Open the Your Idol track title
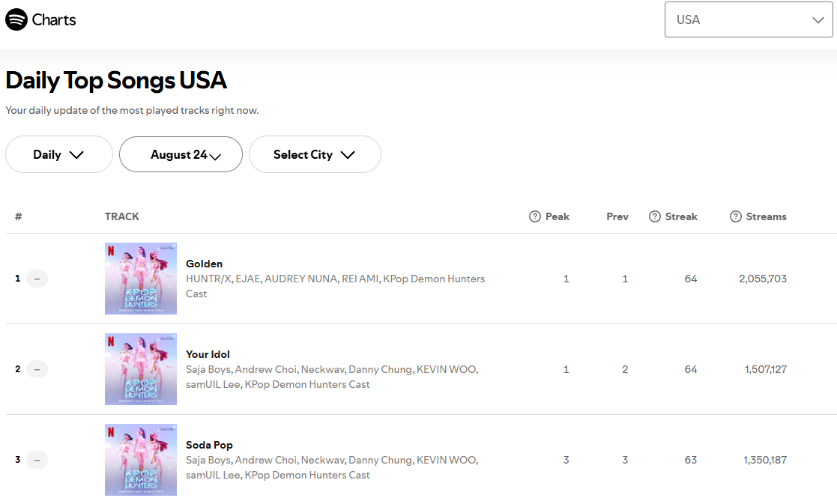 point(208,354)
